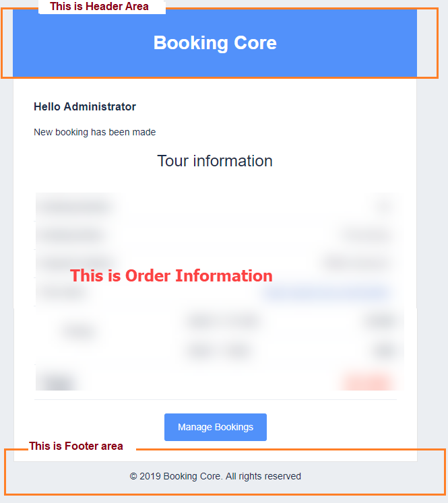The height and width of the screenshot is (503, 448).
Task: Click the Tour information heading
Action: tap(215, 161)
